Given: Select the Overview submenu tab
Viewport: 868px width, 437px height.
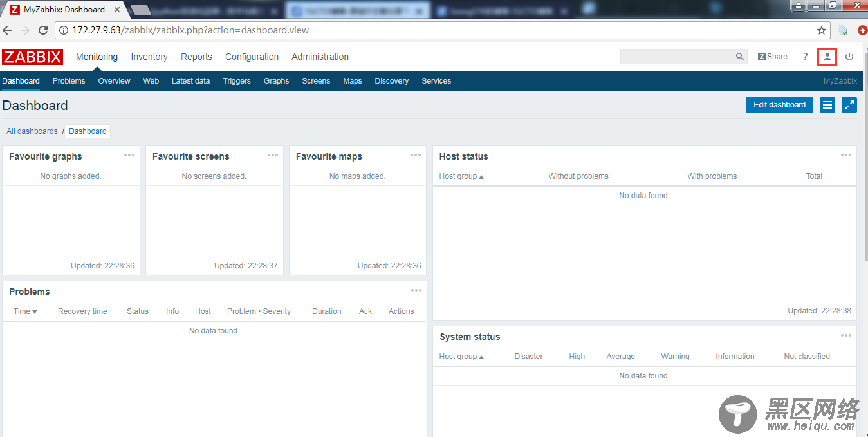Looking at the screenshot, I should [x=114, y=81].
